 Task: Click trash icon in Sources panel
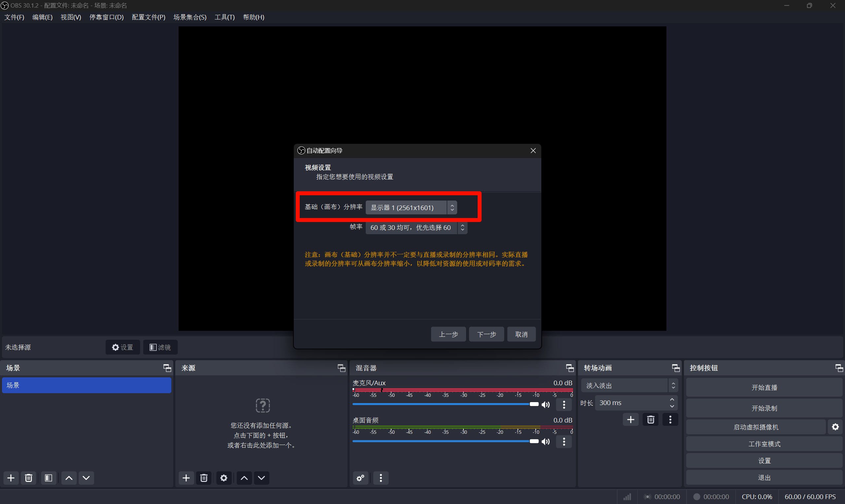(204, 478)
